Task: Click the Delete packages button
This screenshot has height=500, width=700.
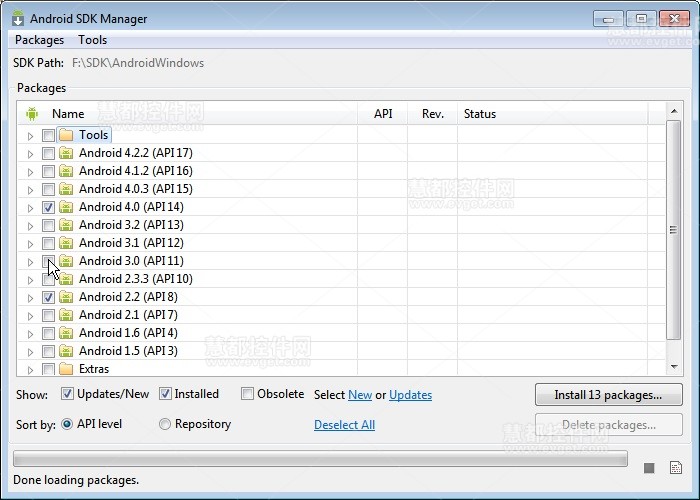Action: click(x=608, y=425)
